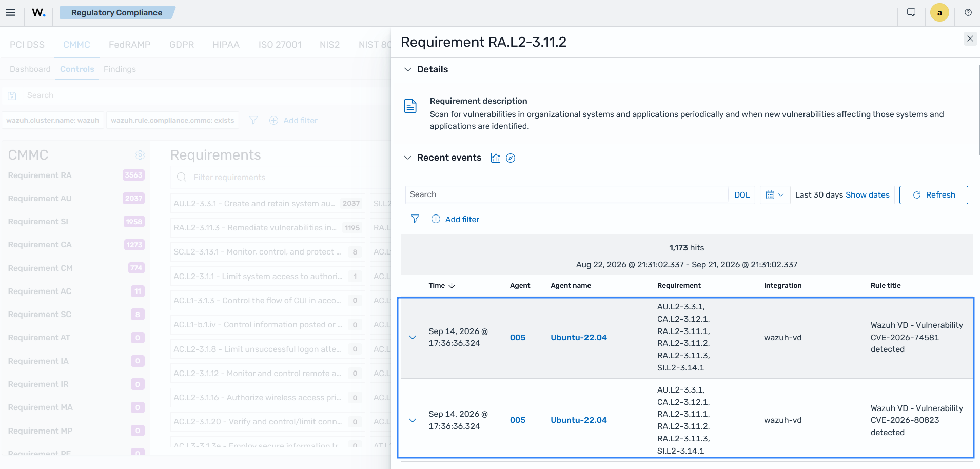The image size is (980, 469).
Task: Focus the Recent events Search field
Action: [x=567, y=195]
